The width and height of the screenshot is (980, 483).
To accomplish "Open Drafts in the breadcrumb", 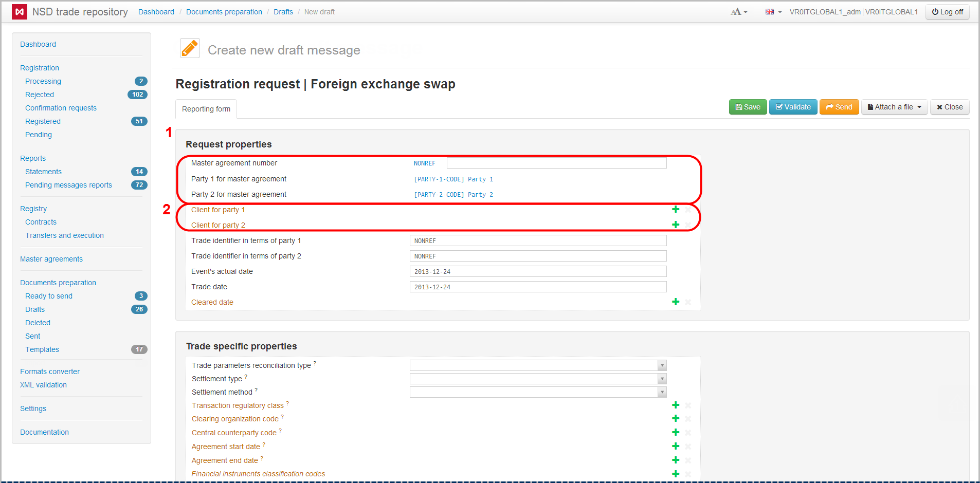I will point(283,12).
